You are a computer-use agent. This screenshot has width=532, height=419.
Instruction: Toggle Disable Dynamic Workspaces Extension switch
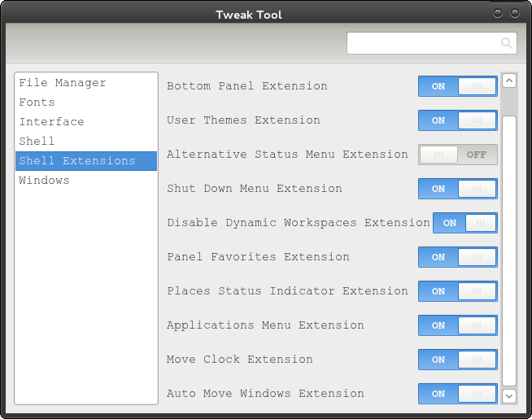click(464, 223)
